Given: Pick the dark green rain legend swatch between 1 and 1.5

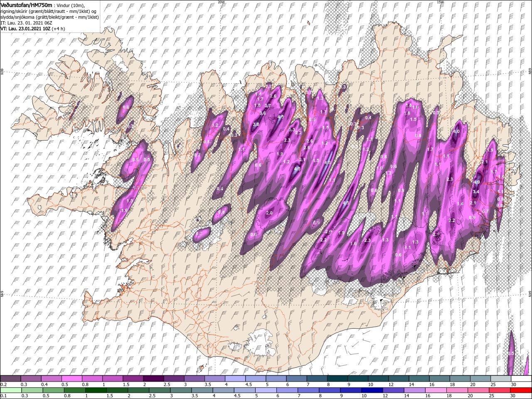Looking at the screenshot, I should click(x=96, y=390).
